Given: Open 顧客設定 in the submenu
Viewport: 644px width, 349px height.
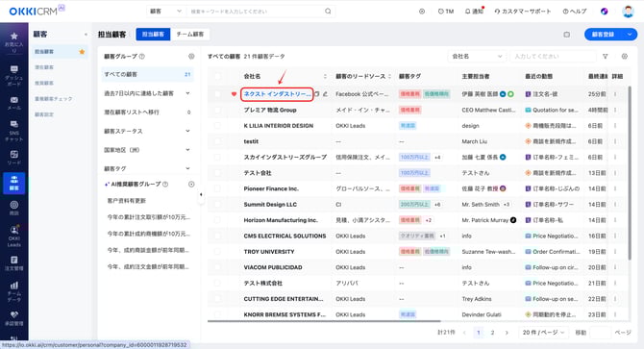Looking at the screenshot, I should (x=44, y=114).
